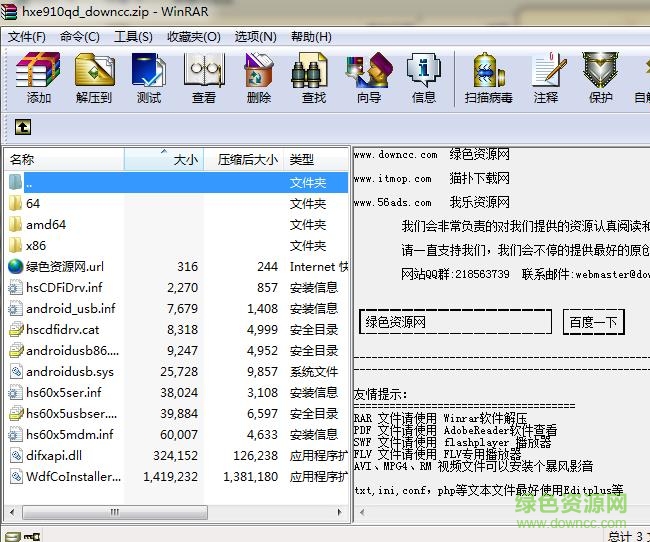
Task: Click the comment pane scrollbar left arrow
Action: click(x=361, y=512)
